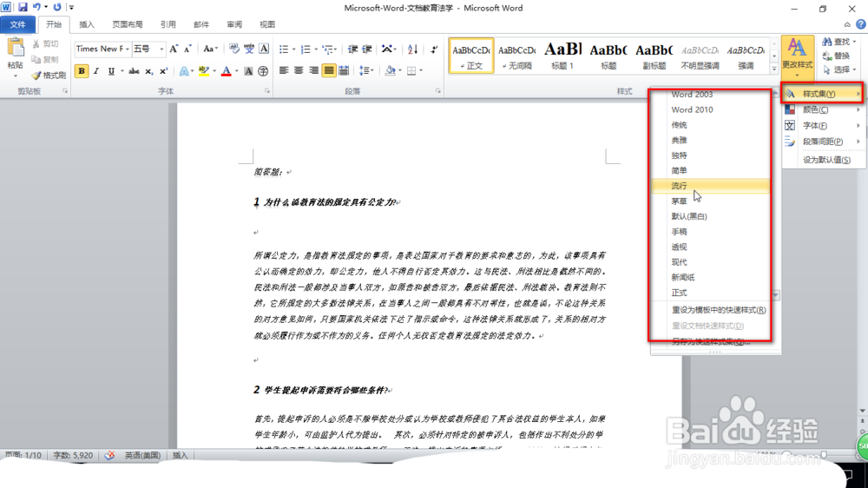The image size is (868, 488).
Task: Open the Numbering list dropdown arrow
Action: coord(316,49)
